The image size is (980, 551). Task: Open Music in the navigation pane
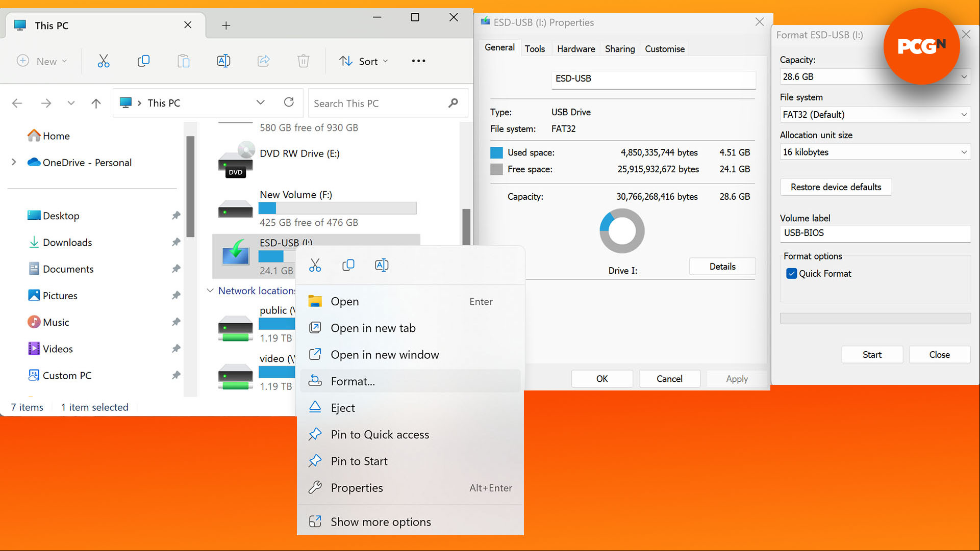pos(48,322)
